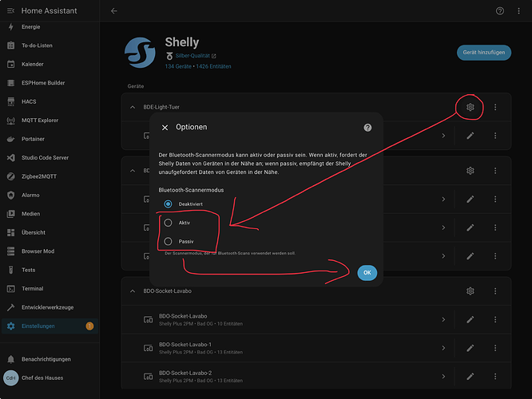Edit the BDO-Socket-Lavabo-2 device
The height and width of the screenshot is (399, 532).
tap(470, 377)
